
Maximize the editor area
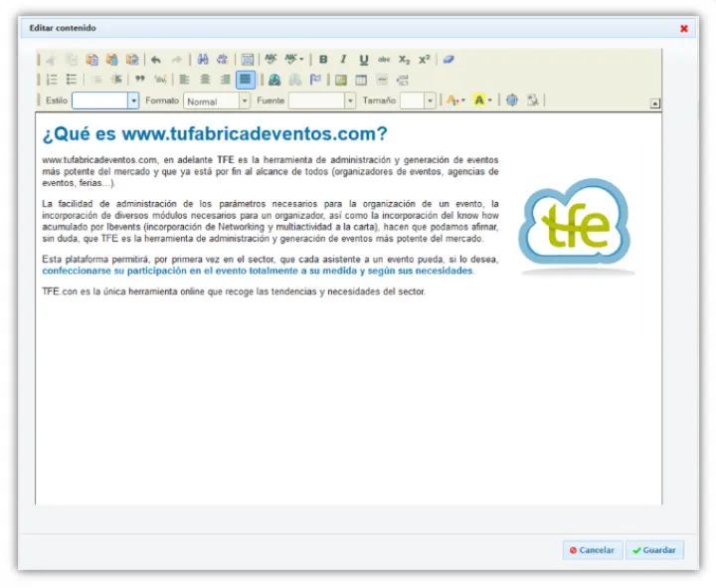pos(512,100)
